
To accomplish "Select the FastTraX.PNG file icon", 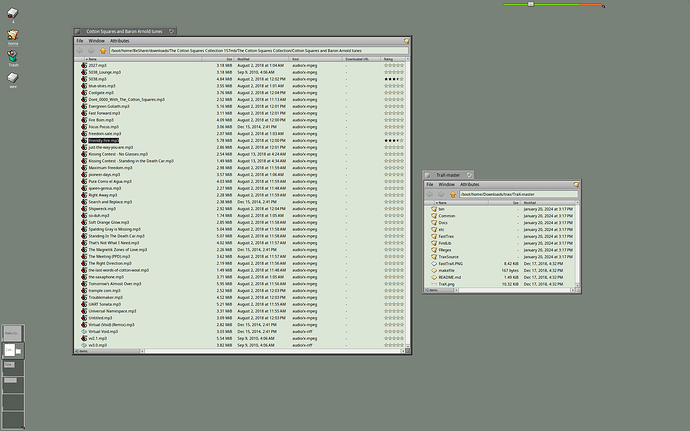I will tap(433, 263).
